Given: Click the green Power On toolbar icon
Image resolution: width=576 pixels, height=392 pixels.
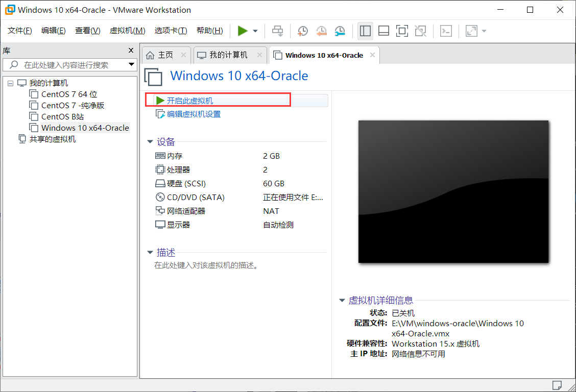Looking at the screenshot, I should coord(244,31).
